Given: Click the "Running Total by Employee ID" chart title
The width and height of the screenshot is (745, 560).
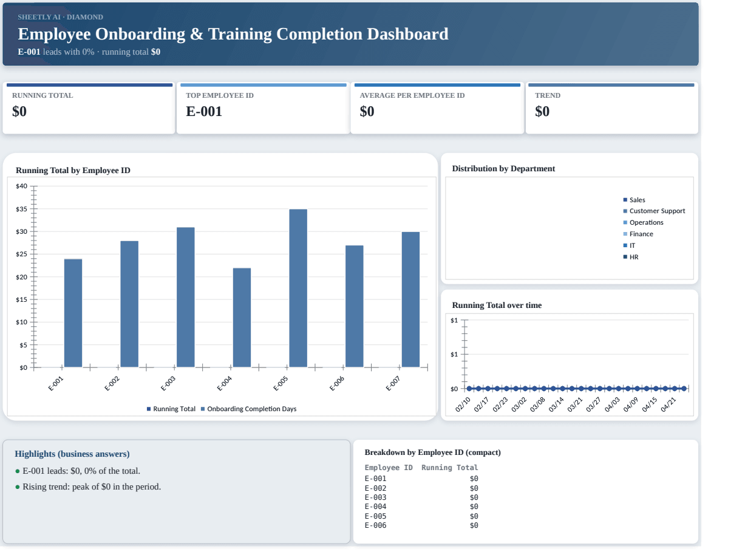Looking at the screenshot, I should [73, 171].
